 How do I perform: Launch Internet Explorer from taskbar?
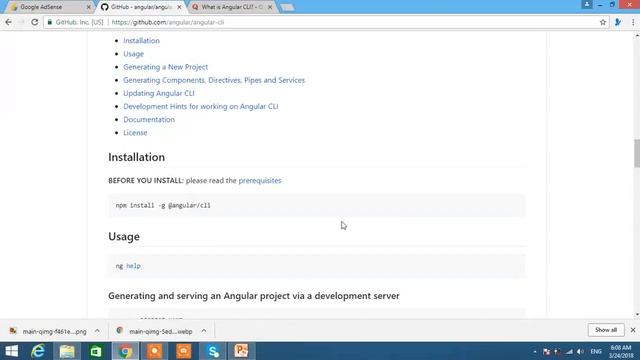point(38,351)
